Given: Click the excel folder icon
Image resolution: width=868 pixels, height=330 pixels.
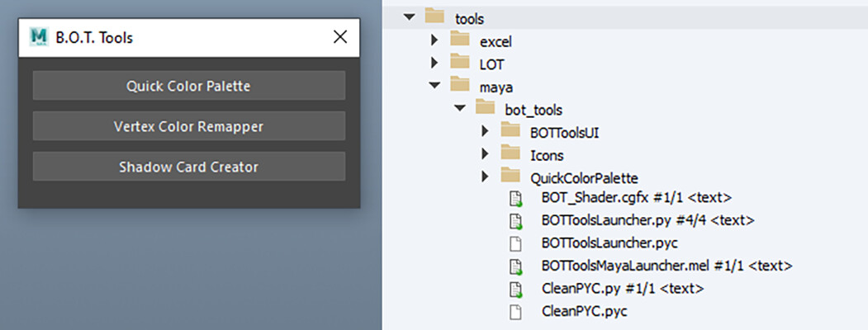Looking at the screenshot, I should [460, 40].
